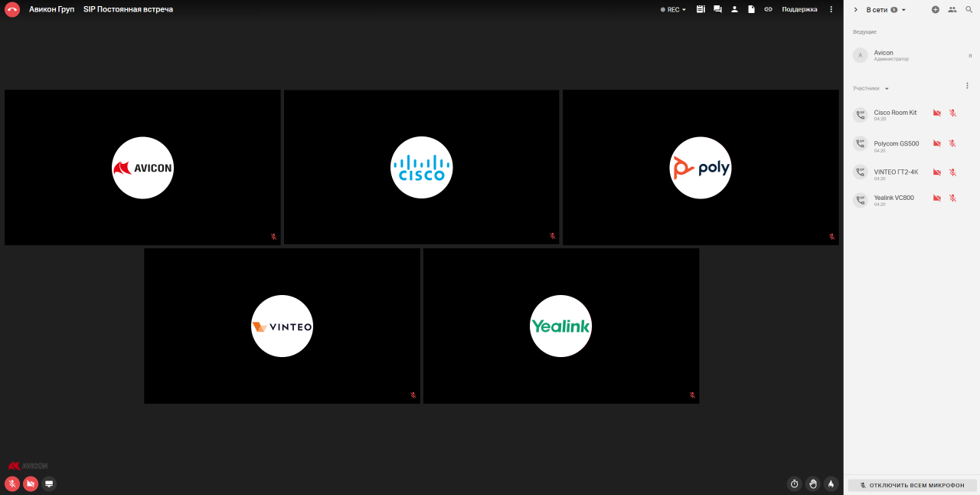The height and width of the screenshot is (495, 980).
Task: Start screen sharing with monitor icon
Action: pos(49,484)
